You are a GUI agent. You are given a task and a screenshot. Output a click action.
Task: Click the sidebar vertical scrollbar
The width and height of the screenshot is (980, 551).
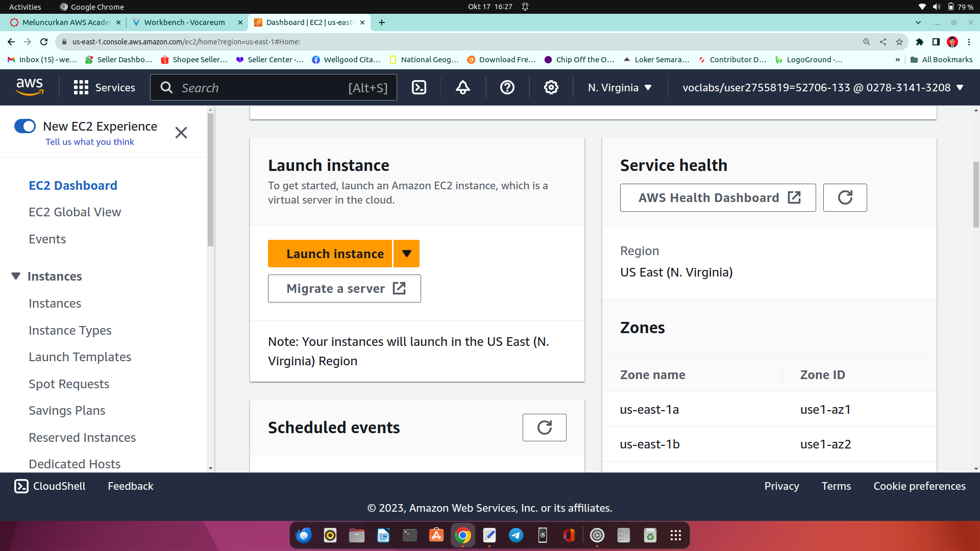210,181
